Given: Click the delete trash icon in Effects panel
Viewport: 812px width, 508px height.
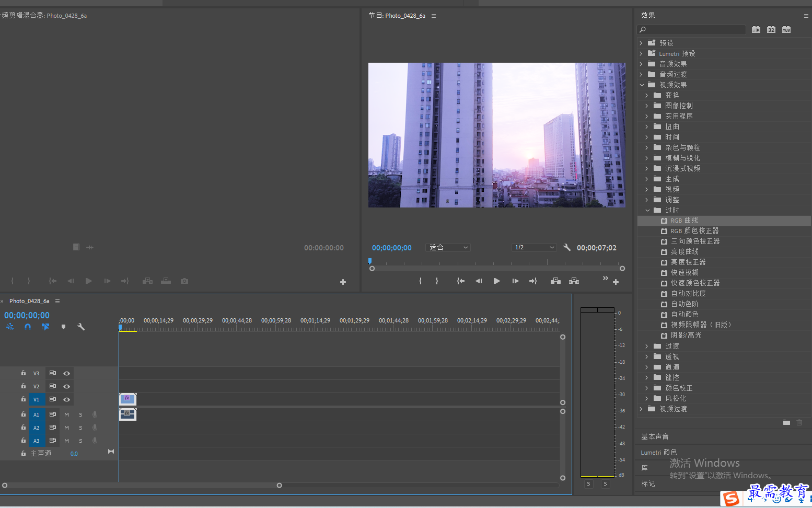Looking at the screenshot, I should click(799, 422).
